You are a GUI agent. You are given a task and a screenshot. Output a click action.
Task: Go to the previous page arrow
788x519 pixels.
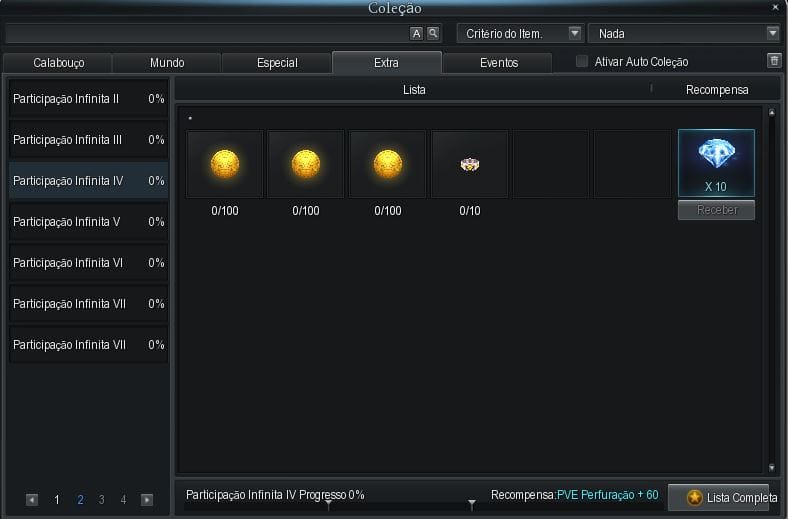click(x=32, y=500)
